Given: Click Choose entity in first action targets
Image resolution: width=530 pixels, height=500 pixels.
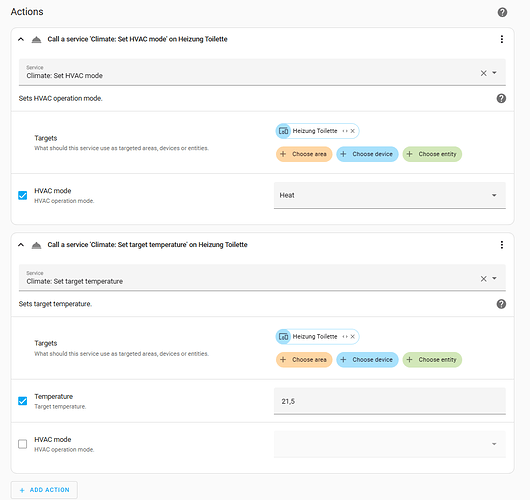Looking at the screenshot, I should (x=432, y=154).
